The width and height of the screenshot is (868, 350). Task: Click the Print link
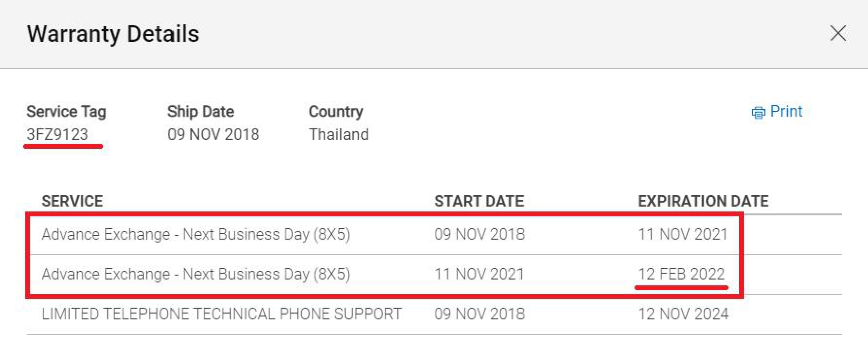click(786, 111)
